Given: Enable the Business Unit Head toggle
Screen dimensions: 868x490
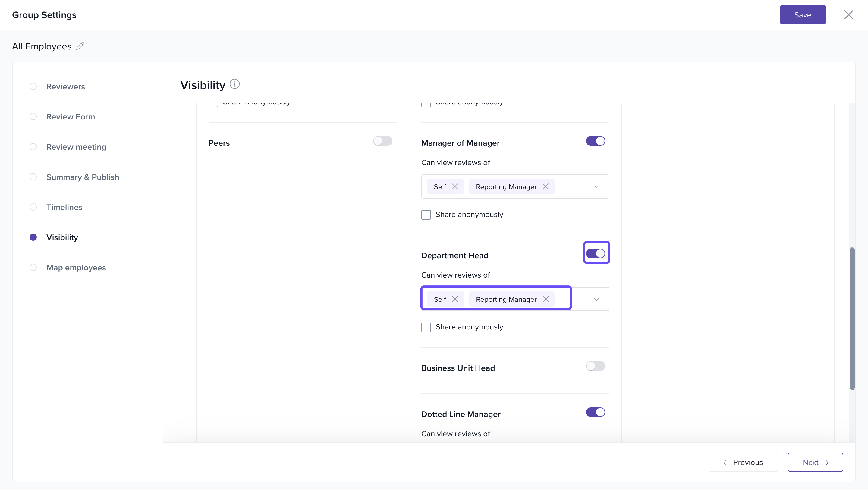Looking at the screenshot, I should coord(595,366).
